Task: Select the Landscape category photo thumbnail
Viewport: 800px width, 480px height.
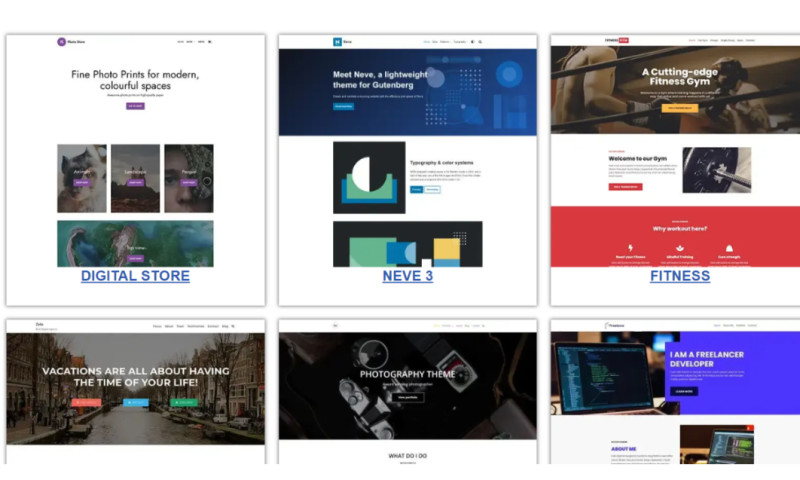Action: click(135, 178)
